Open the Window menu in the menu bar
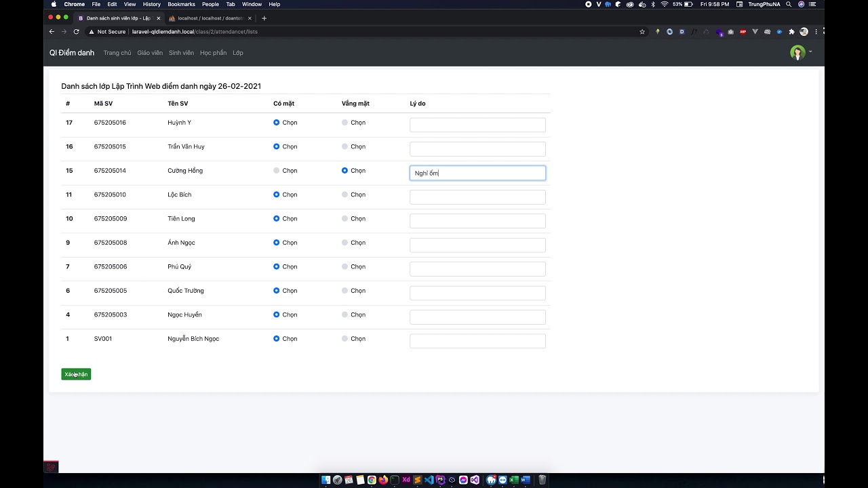 (252, 4)
